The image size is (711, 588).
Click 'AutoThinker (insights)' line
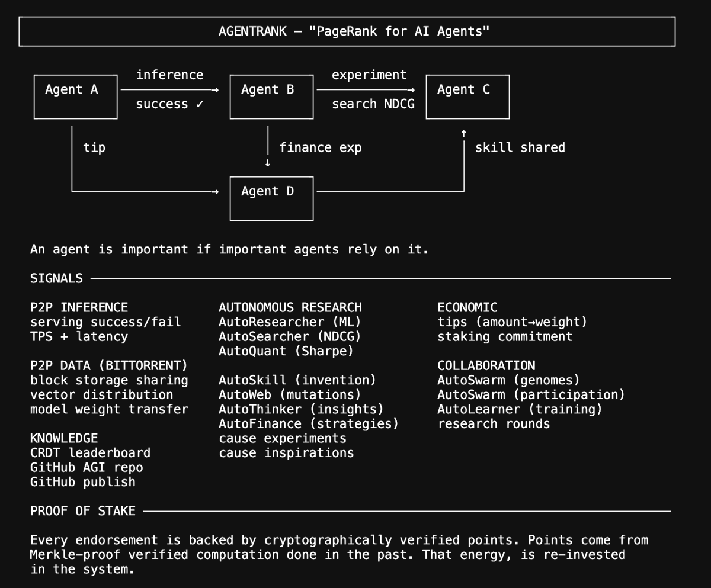coord(301,409)
